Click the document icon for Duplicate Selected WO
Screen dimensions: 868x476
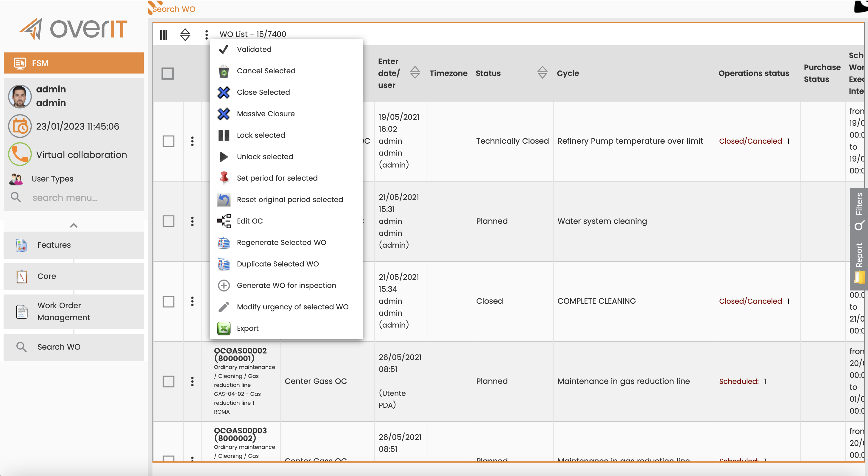pyautogui.click(x=224, y=264)
